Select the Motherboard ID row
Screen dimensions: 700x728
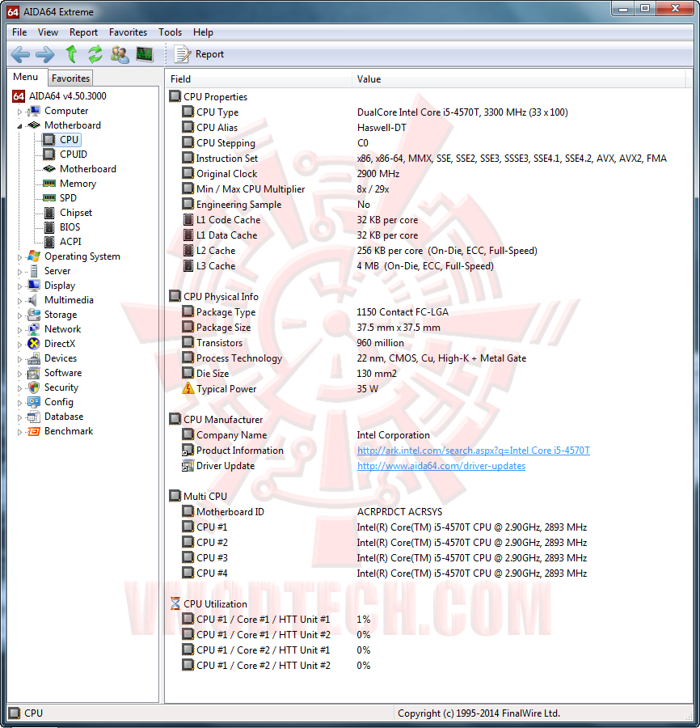coord(428,512)
